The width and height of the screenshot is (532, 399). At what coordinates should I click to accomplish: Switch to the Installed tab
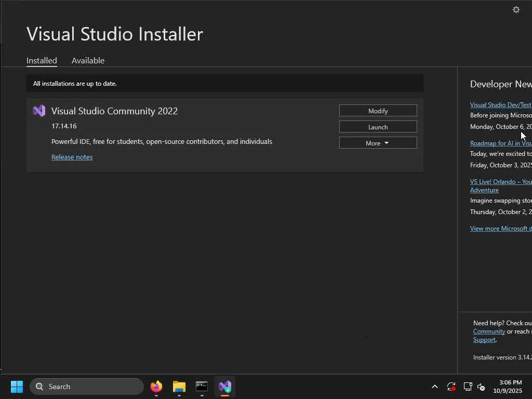[42, 60]
